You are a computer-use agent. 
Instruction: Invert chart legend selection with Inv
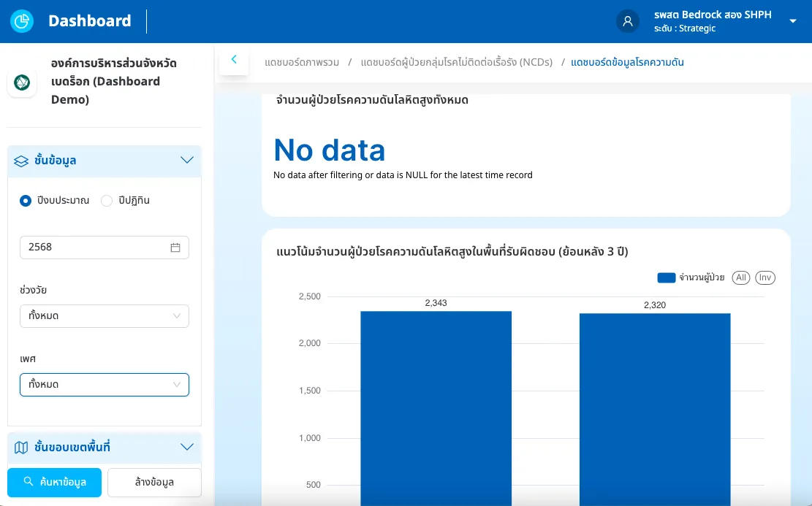(x=765, y=277)
